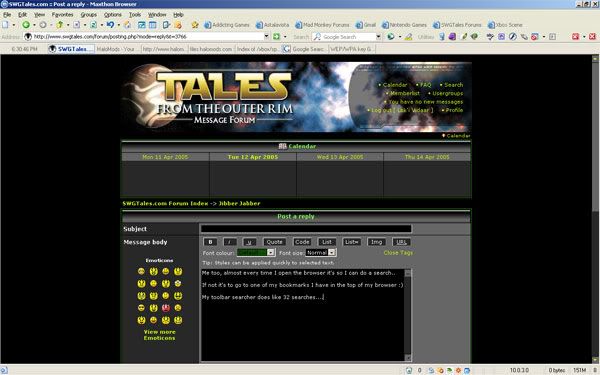
Task: Open the Tools menu
Action: click(135, 15)
